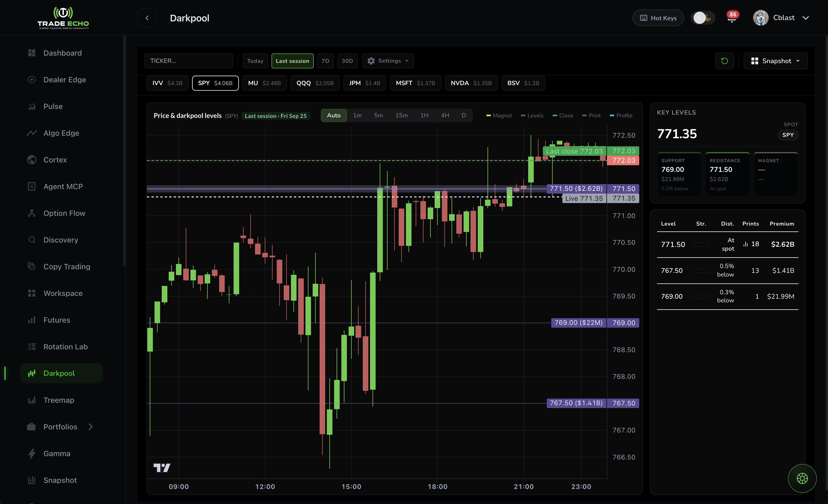Toggle the Magnet legend series
This screenshot has width=828, height=504.
(x=499, y=115)
